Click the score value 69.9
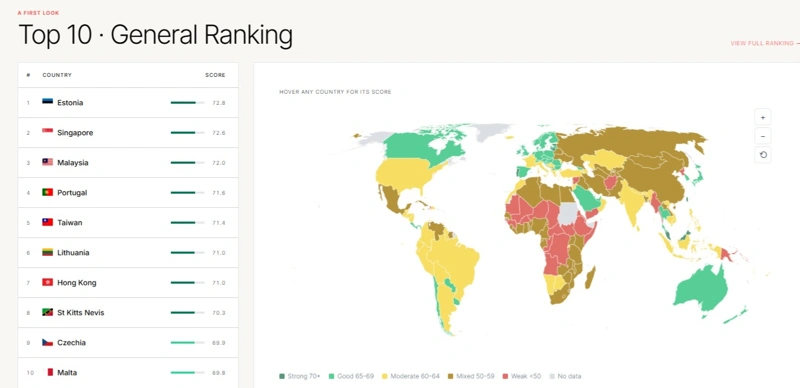This screenshot has width=800, height=388. pos(218,343)
